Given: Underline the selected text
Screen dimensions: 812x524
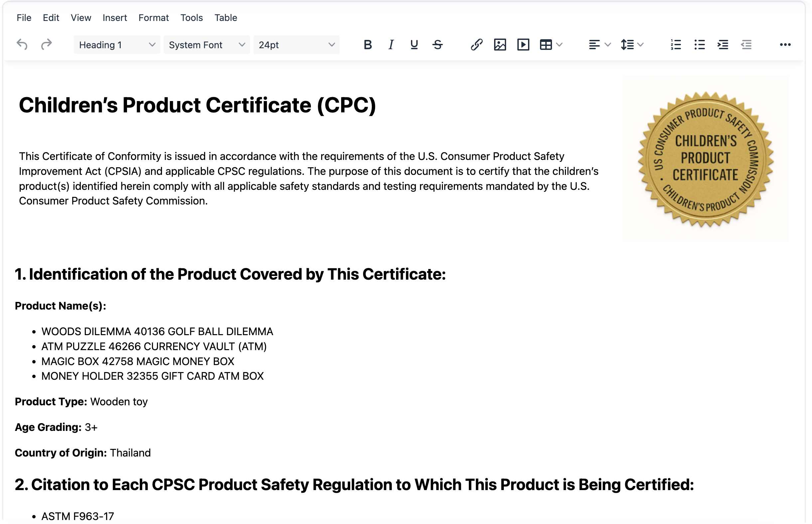Looking at the screenshot, I should (x=414, y=45).
